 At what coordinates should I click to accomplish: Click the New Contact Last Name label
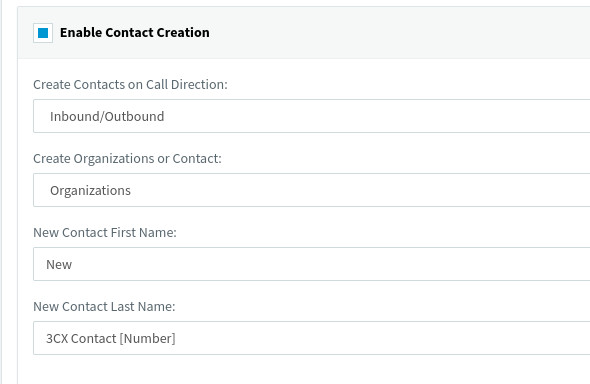104,307
